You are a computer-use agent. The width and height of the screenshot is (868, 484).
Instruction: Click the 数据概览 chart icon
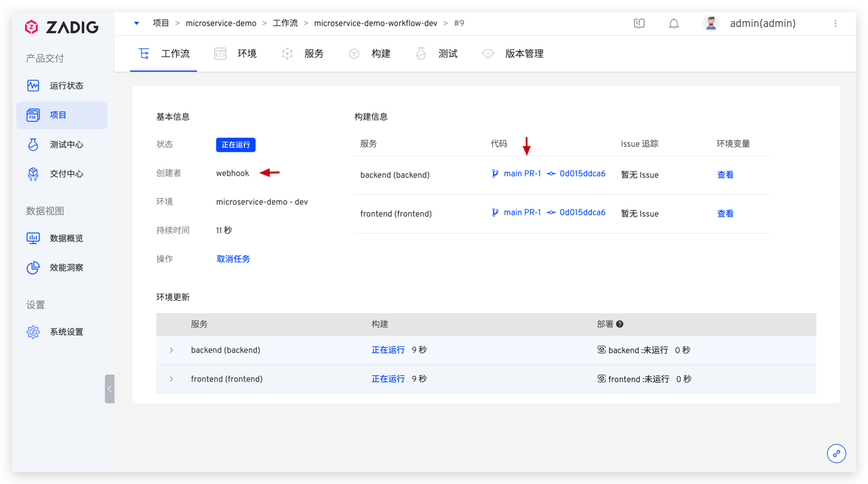pos(33,238)
